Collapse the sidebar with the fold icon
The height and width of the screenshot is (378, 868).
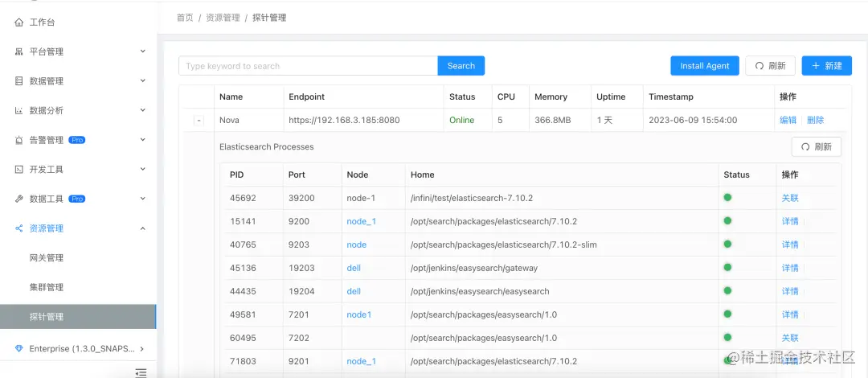pos(141,372)
